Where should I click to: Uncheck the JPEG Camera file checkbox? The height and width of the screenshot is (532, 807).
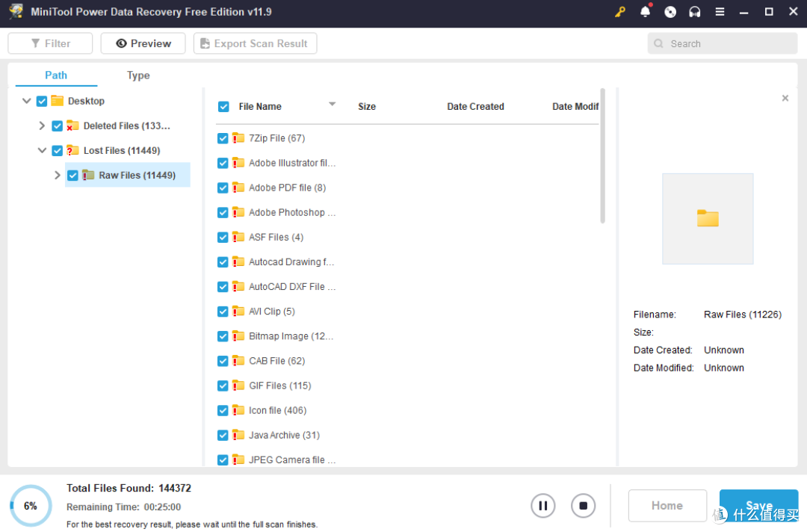point(223,460)
